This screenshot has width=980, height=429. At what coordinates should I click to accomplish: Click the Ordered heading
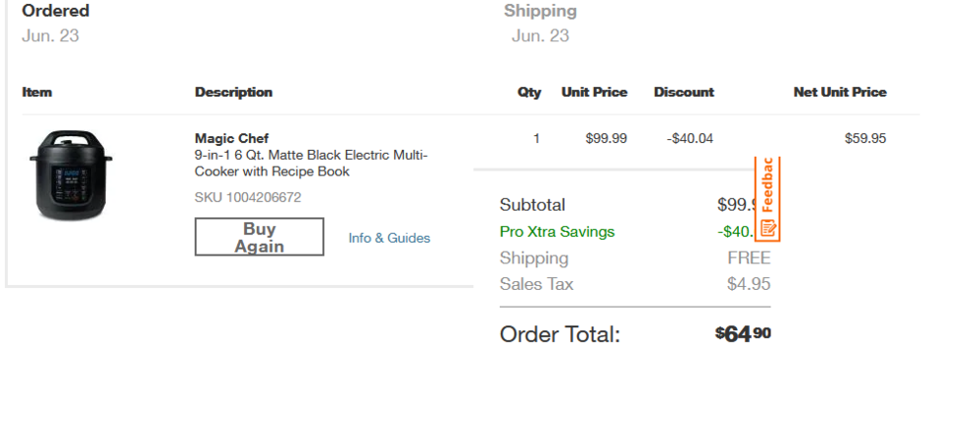pos(56,11)
